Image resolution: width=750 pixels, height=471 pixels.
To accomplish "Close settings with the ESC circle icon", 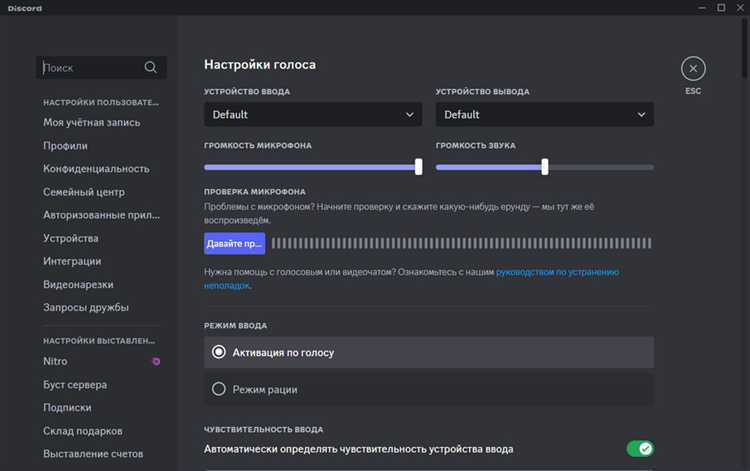I will (693, 68).
